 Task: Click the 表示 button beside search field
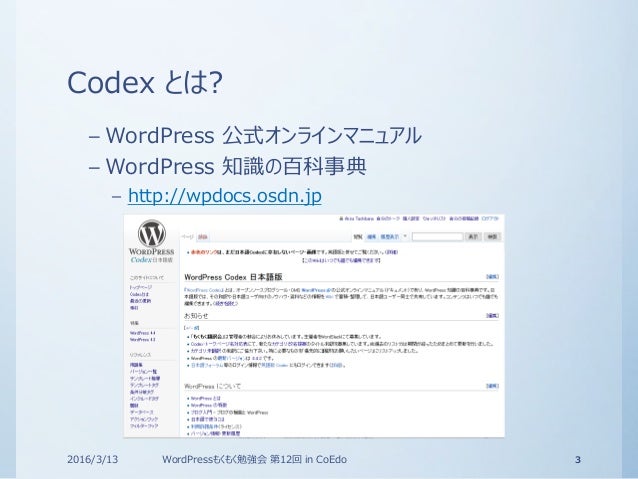coord(473,236)
